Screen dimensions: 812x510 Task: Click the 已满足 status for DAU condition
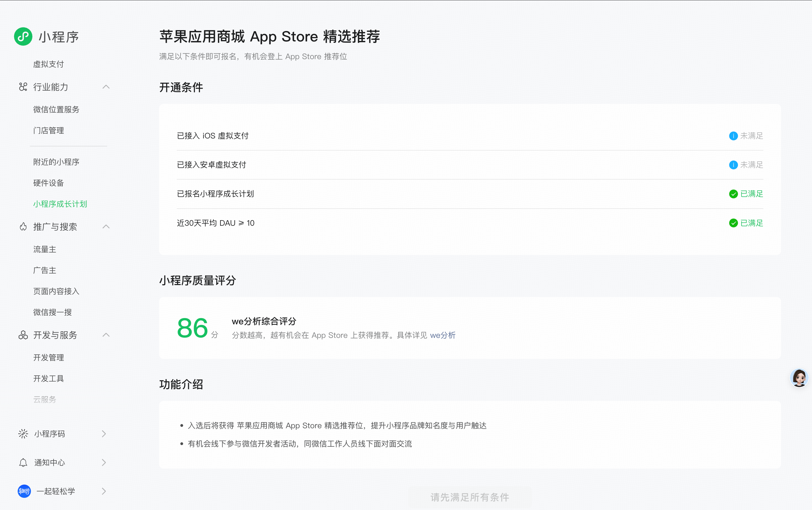click(x=752, y=223)
